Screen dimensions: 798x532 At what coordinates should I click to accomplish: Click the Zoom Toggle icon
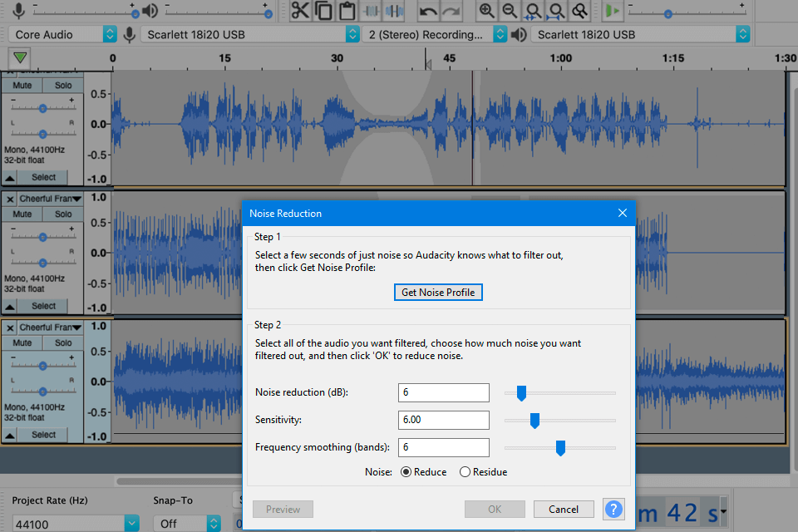[x=579, y=10]
